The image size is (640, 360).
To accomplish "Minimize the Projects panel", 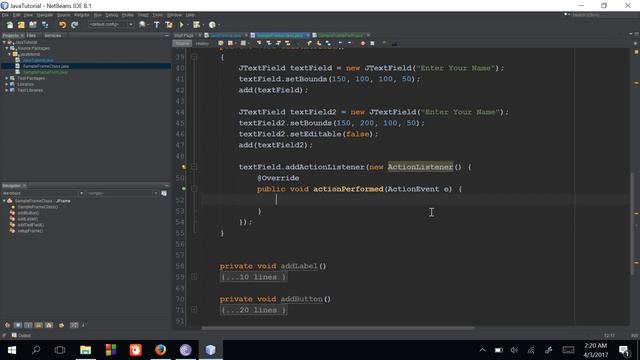I will click(166, 36).
